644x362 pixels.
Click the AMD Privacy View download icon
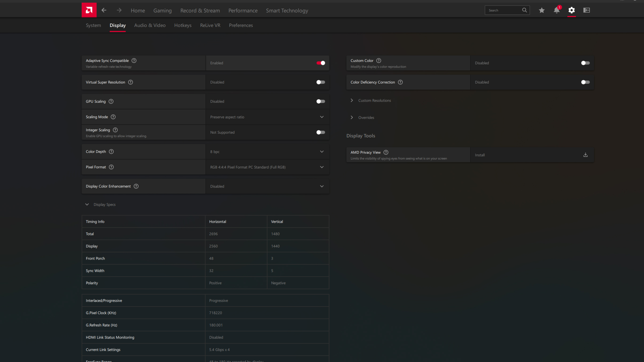coord(585,155)
